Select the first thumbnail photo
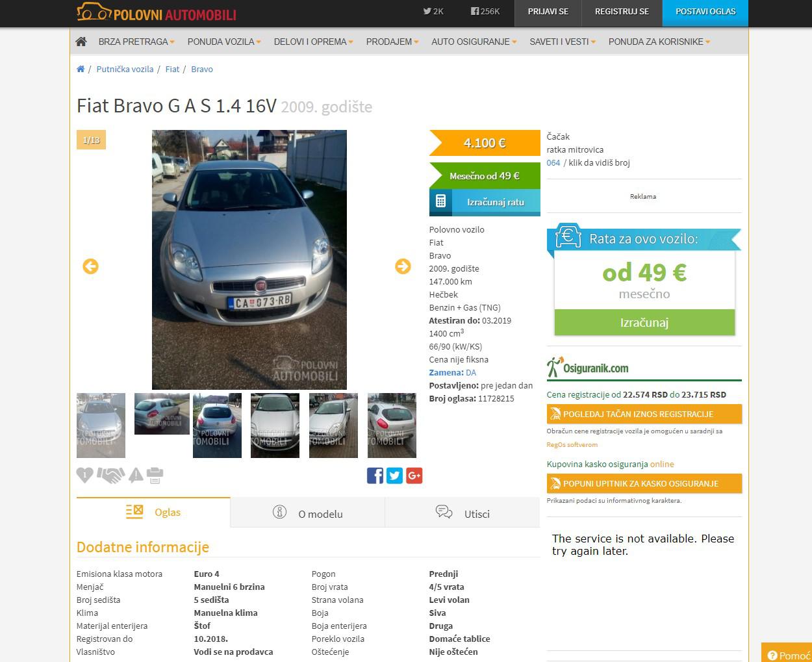Screen dimensions: 812x662 click(x=101, y=426)
